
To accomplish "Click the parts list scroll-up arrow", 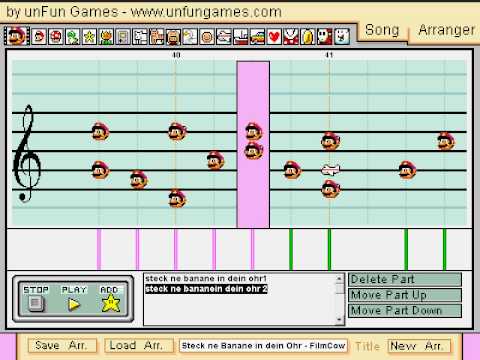I will point(339,279).
